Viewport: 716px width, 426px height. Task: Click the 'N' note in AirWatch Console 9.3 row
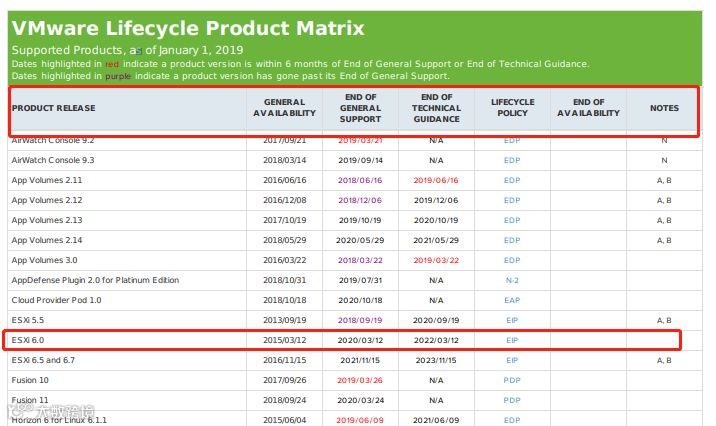pos(664,160)
